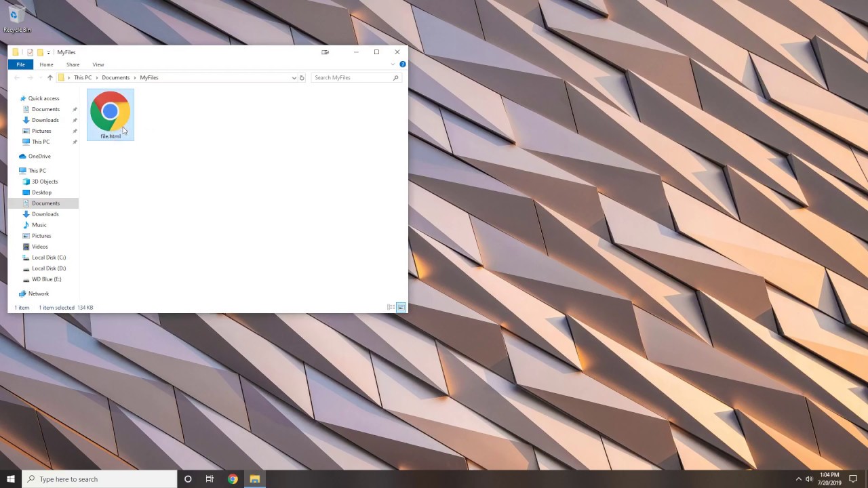Open Downloads under Quick access
Viewport: 868px width, 488px height.
[x=45, y=120]
